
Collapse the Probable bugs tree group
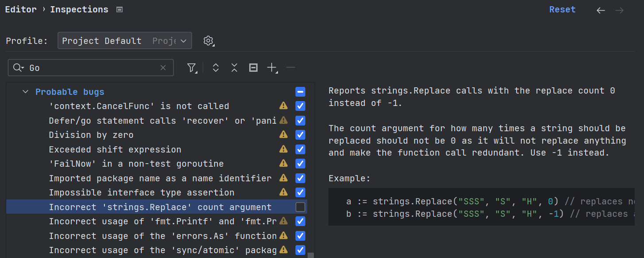click(x=25, y=92)
